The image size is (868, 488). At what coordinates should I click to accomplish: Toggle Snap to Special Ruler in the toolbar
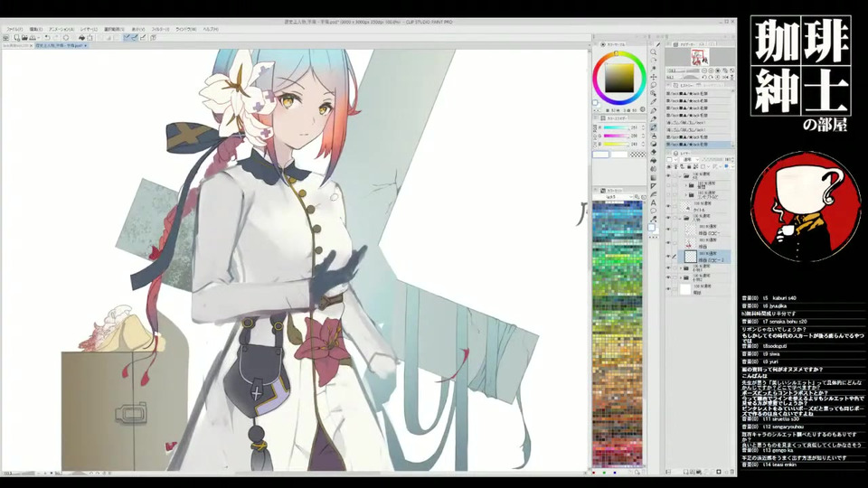tap(135, 37)
